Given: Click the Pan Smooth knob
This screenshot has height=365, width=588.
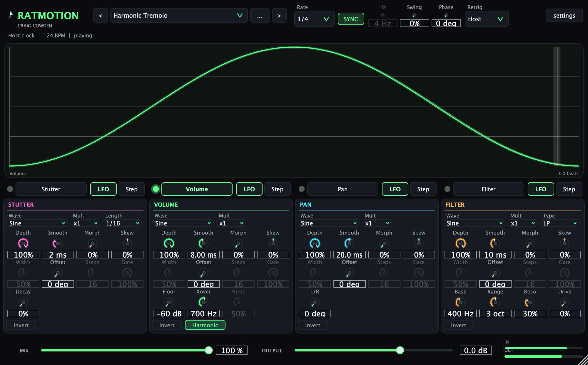Looking at the screenshot, I should [x=349, y=243].
